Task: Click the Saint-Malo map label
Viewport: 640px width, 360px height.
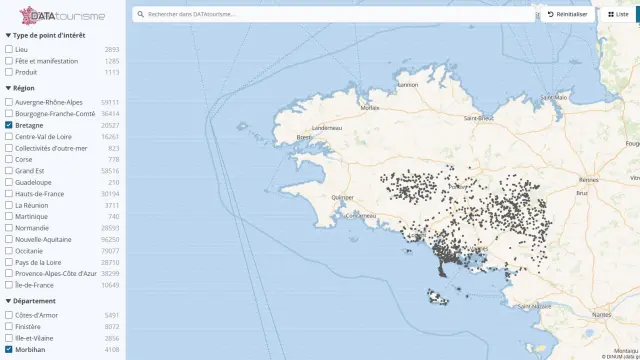Action: 554,98
